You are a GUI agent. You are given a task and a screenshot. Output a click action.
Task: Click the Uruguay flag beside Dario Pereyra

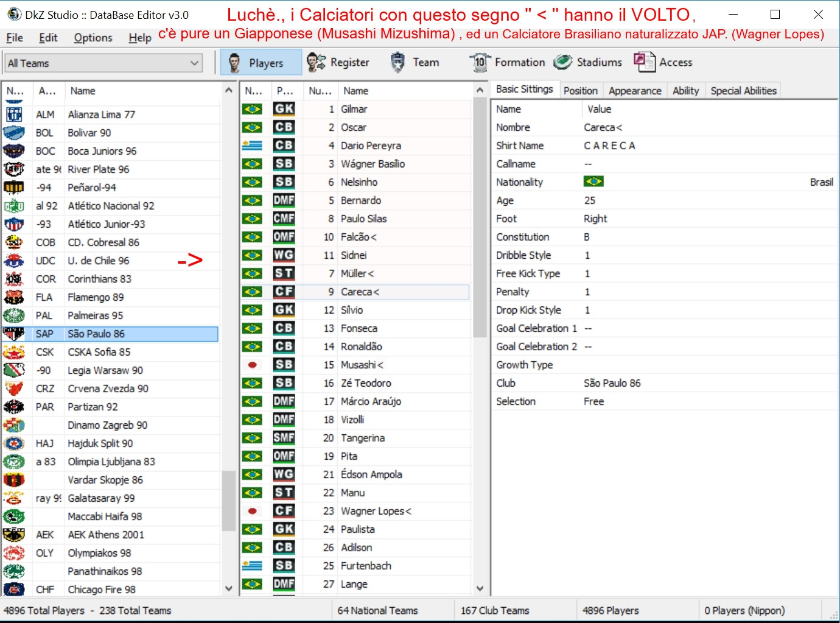pos(252,146)
